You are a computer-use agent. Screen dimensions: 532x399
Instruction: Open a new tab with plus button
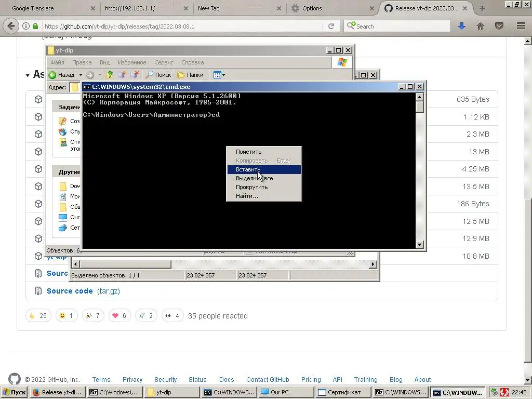point(482,8)
